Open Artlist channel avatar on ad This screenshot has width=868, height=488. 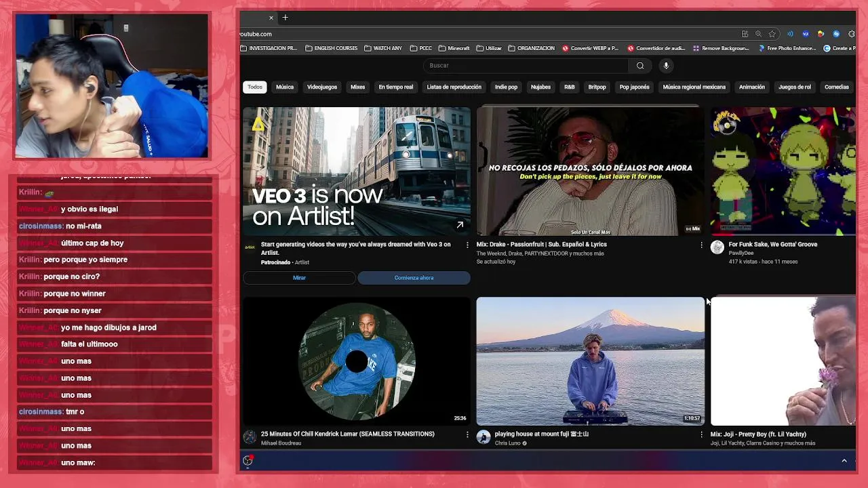click(x=250, y=247)
